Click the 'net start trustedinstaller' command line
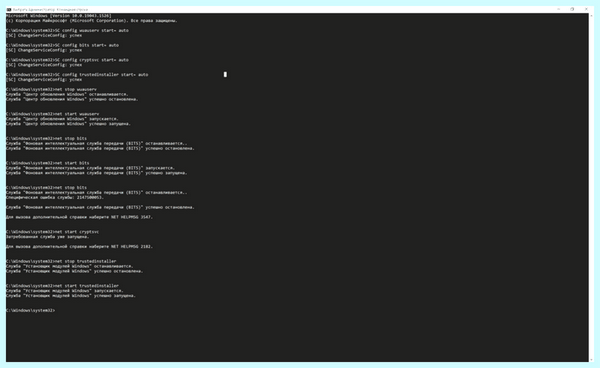The image size is (600, 368). coord(62,286)
